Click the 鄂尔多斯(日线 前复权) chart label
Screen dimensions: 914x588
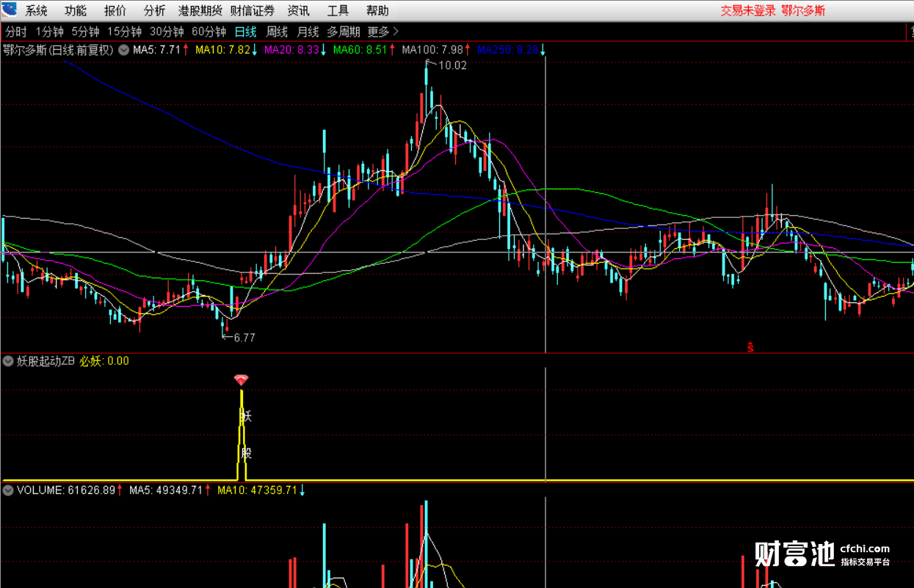point(58,50)
